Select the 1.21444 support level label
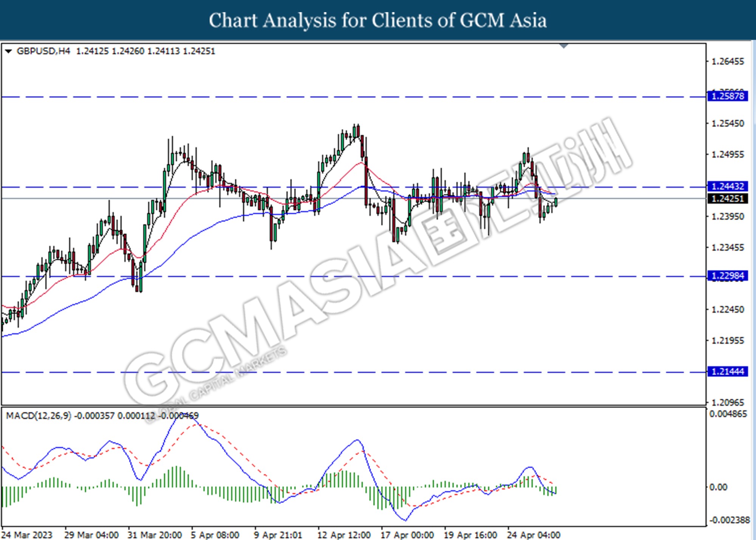Viewport: 756px width, 540px height. pos(727,371)
